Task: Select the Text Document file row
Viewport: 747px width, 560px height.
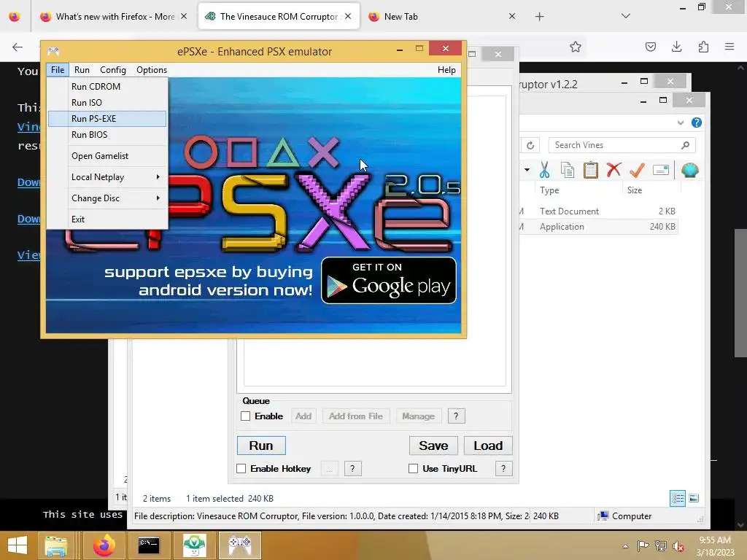Action: click(598, 211)
